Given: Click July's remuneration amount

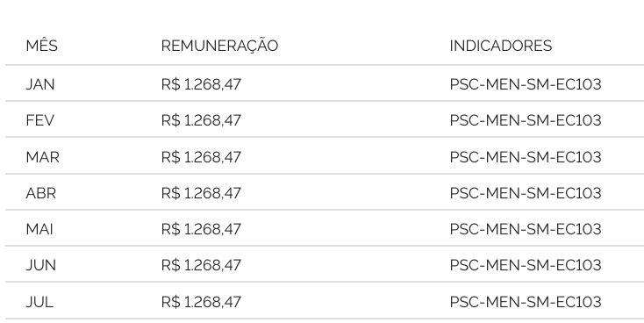Looking at the screenshot, I should pos(201,302).
